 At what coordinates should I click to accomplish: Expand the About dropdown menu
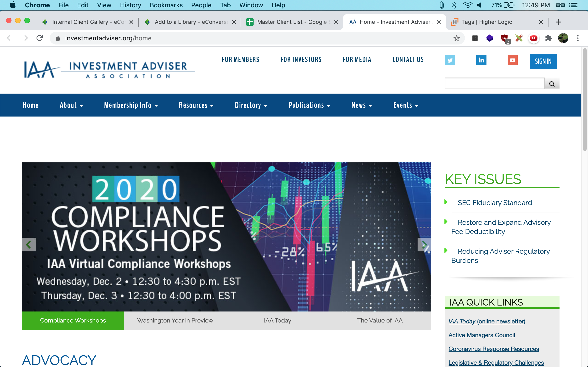click(71, 105)
